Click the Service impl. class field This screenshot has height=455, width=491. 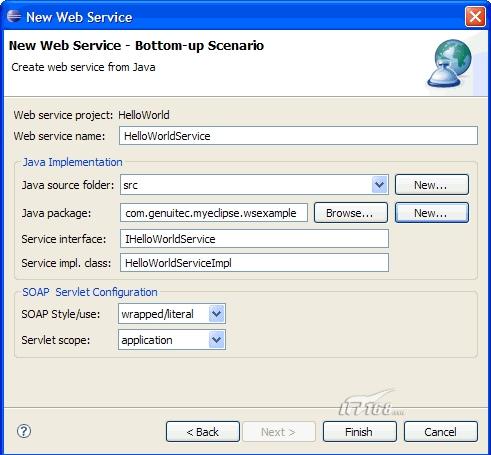[x=254, y=263]
